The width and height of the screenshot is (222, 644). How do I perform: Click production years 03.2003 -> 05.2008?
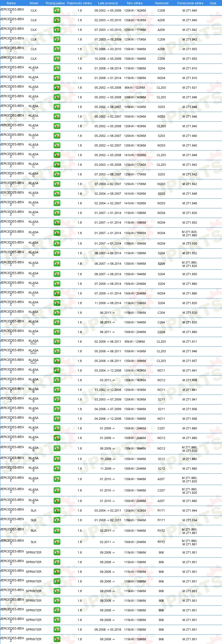[x=108, y=165]
